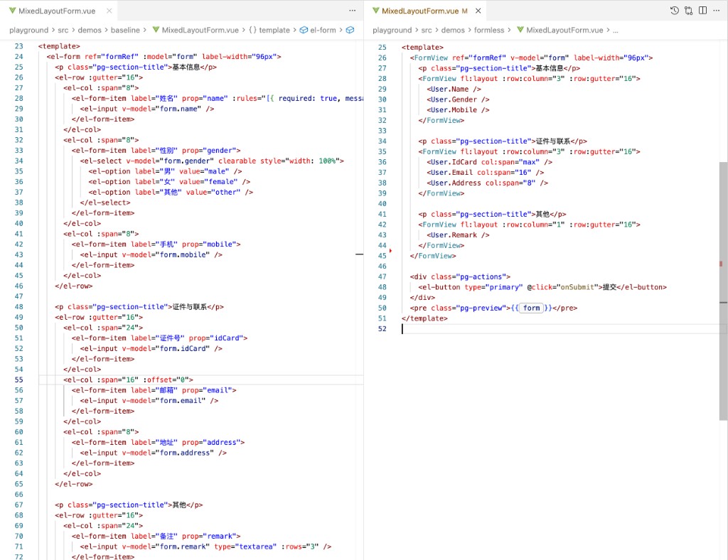
Task: Click el-form ref="formRef" line in left editor
Action: tap(164, 57)
